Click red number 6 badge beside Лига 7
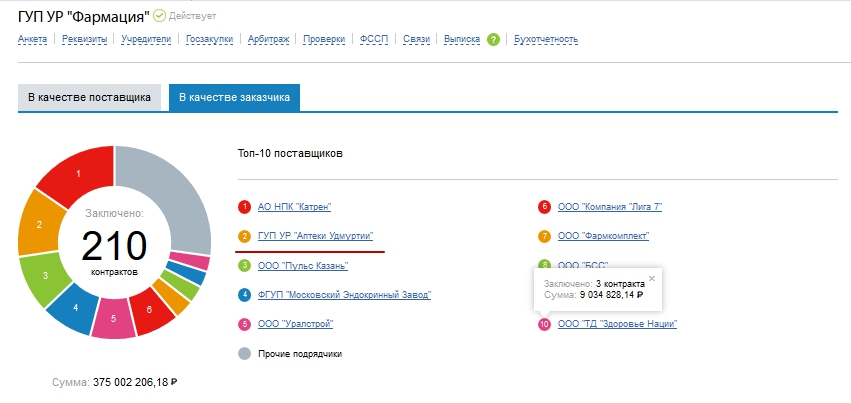Viewport: 851px width, 403px height. [544, 207]
